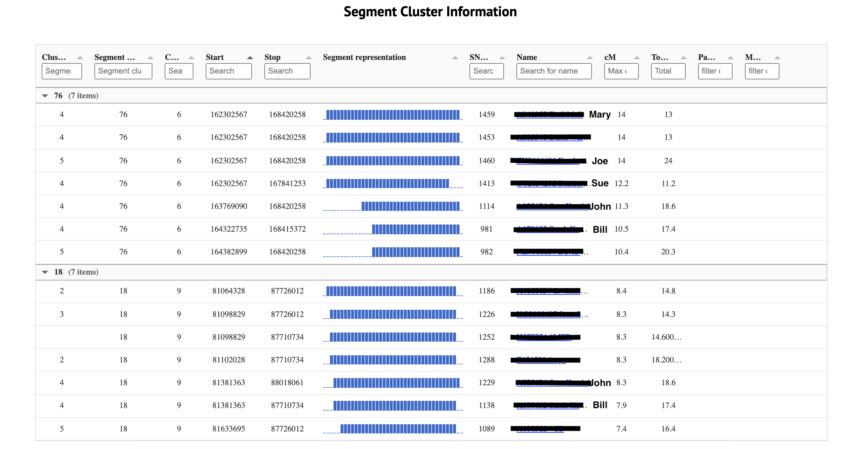
Task: Sort by Segment representation column arrow
Action: [x=455, y=57]
